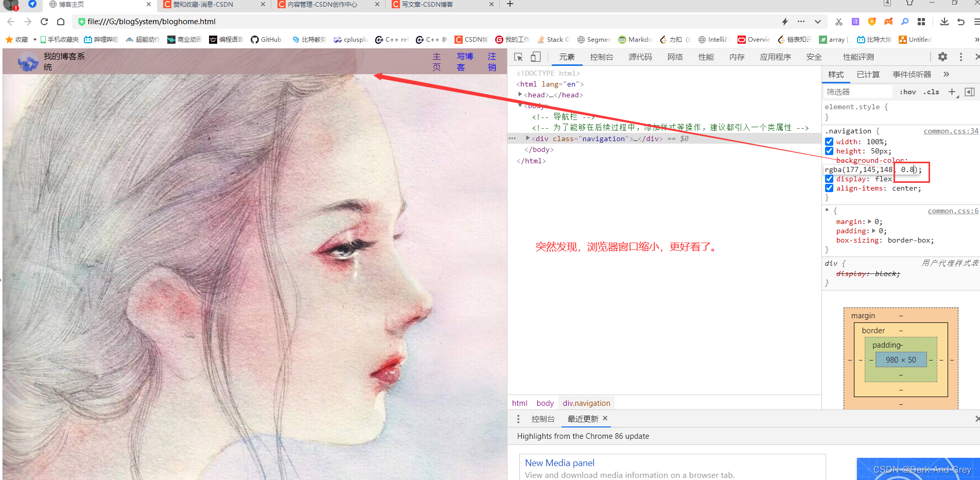This screenshot has height=480, width=980.
Task: Open the browser downloads icon
Action: pos(944,22)
